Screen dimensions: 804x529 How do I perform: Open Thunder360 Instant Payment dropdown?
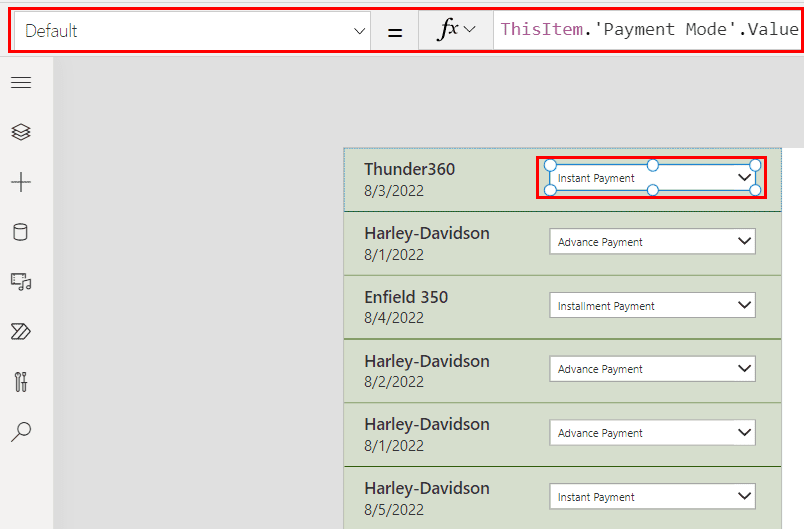[652, 178]
